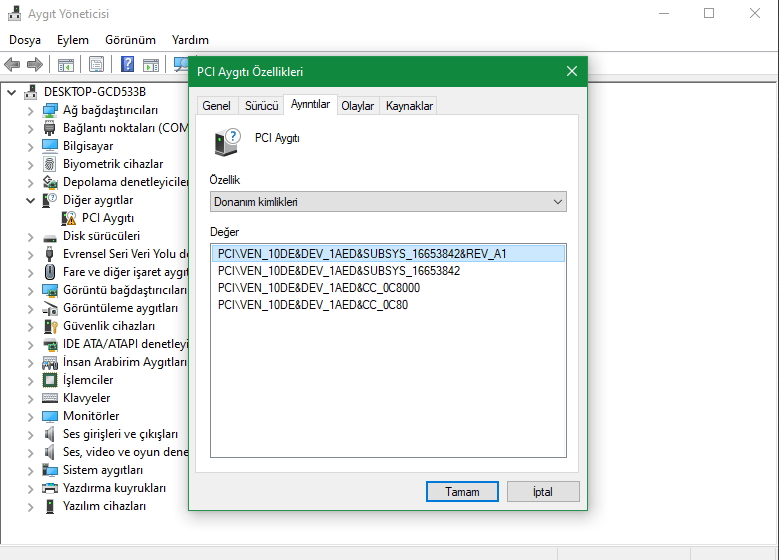The height and width of the screenshot is (560, 784).
Task: Click the action pane toolbar icon
Action: (150, 64)
